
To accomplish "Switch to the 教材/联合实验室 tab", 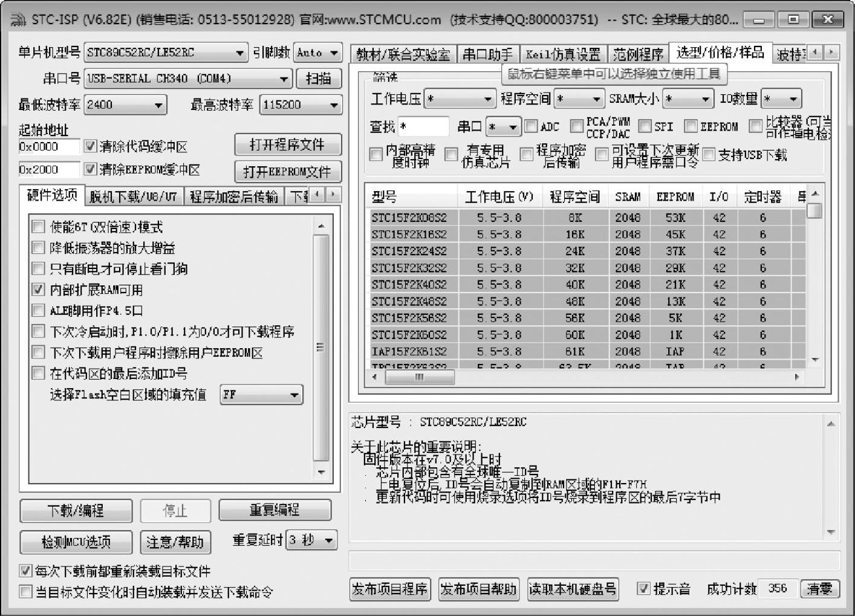I will pos(403,55).
